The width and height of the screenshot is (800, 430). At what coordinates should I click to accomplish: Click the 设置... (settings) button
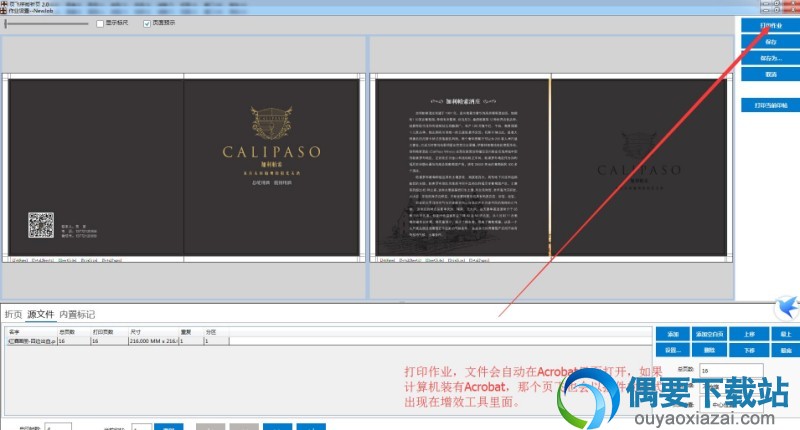(x=673, y=350)
